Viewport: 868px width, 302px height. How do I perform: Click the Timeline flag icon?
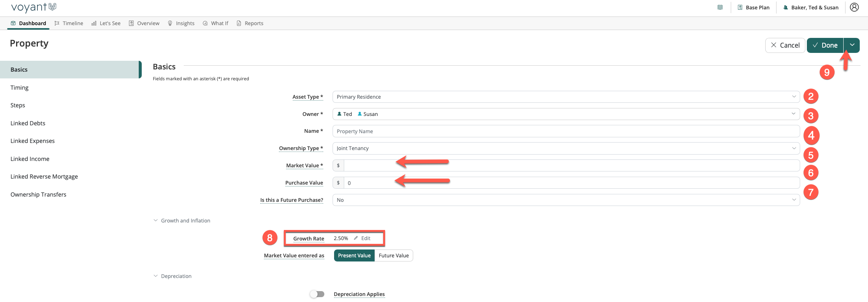click(x=57, y=23)
